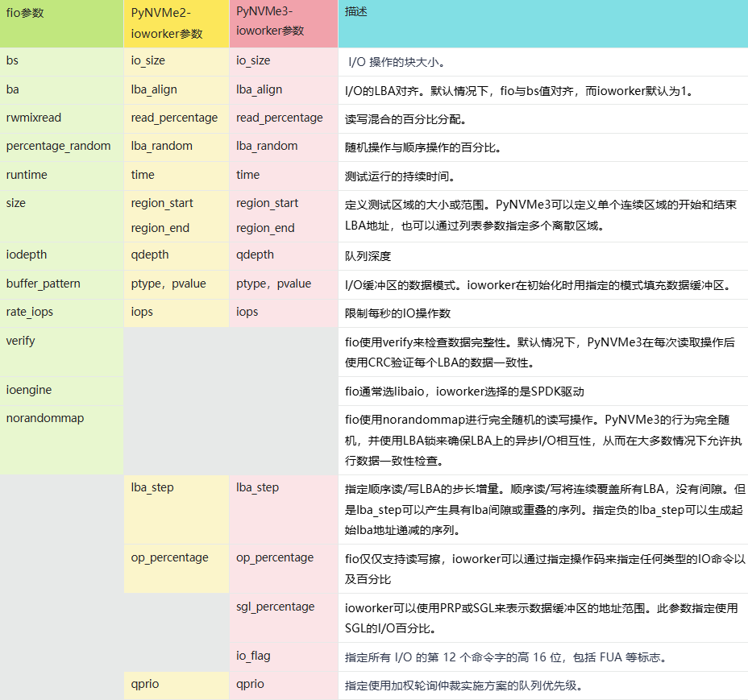The height and width of the screenshot is (700, 748).
Task: Select the fio参数 column header
Action: point(24,12)
